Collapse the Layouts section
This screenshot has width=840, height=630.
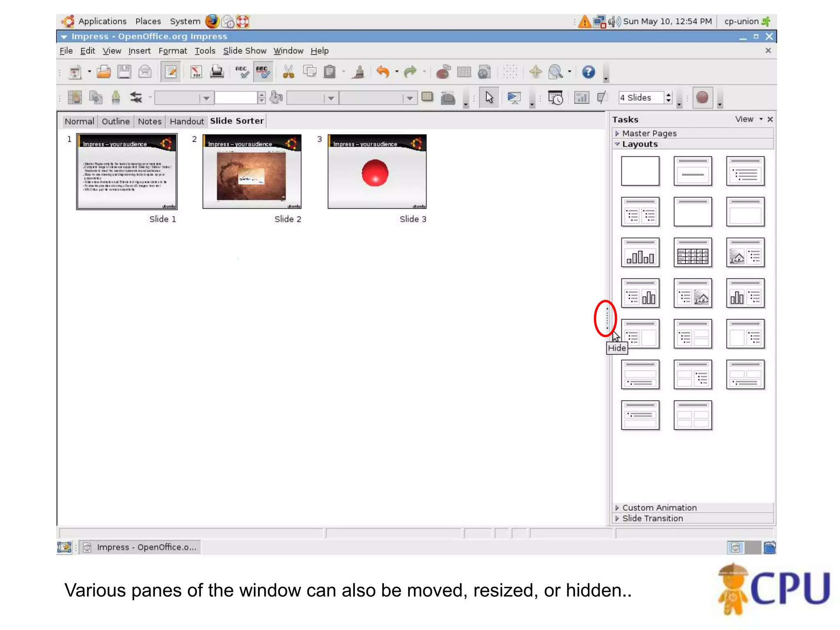tap(693, 144)
